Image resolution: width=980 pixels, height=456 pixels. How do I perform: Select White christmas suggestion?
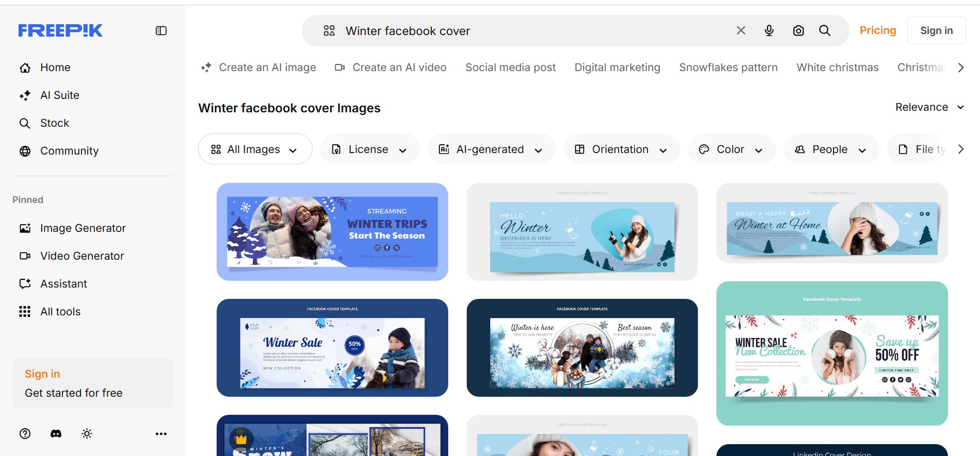click(x=838, y=67)
